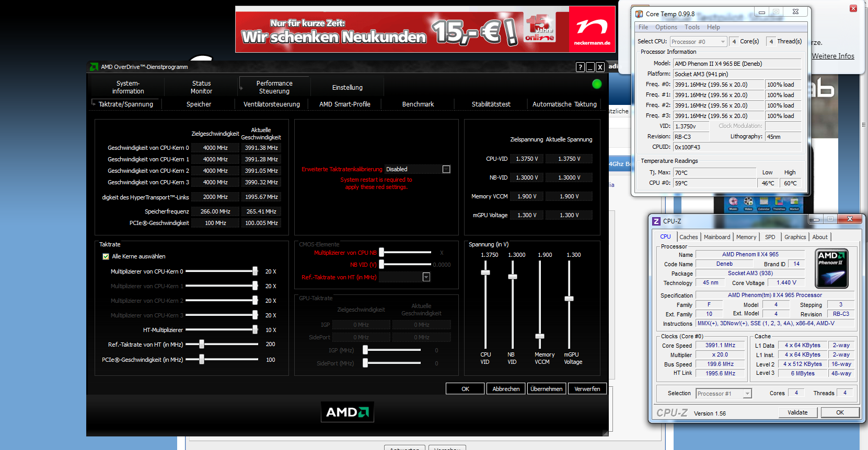The width and height of the screenshot is (868, 450).
Task: Select the Taktrate/Spannung sub-tab
Action: 126,104
